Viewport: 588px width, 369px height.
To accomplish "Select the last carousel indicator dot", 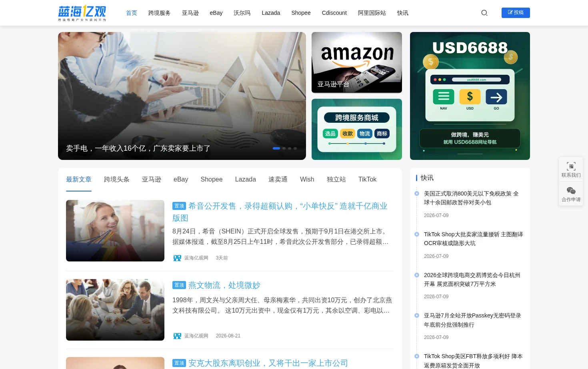I will tap(295, 148).
